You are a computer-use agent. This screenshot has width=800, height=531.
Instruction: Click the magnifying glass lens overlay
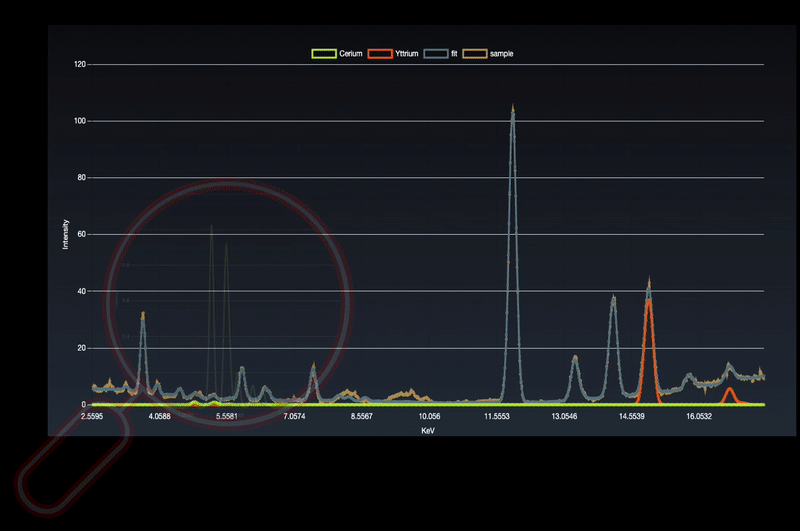[x=228, y=303]
